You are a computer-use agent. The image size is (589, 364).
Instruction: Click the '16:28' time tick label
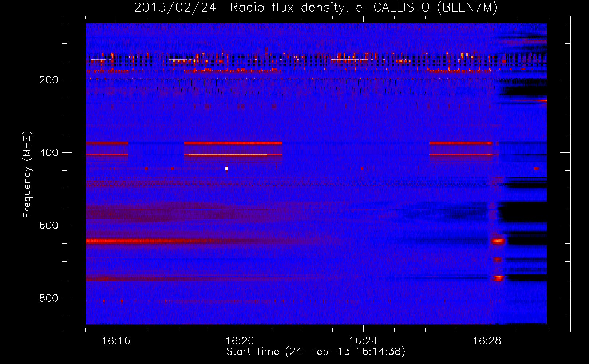(x=487, y=341)
